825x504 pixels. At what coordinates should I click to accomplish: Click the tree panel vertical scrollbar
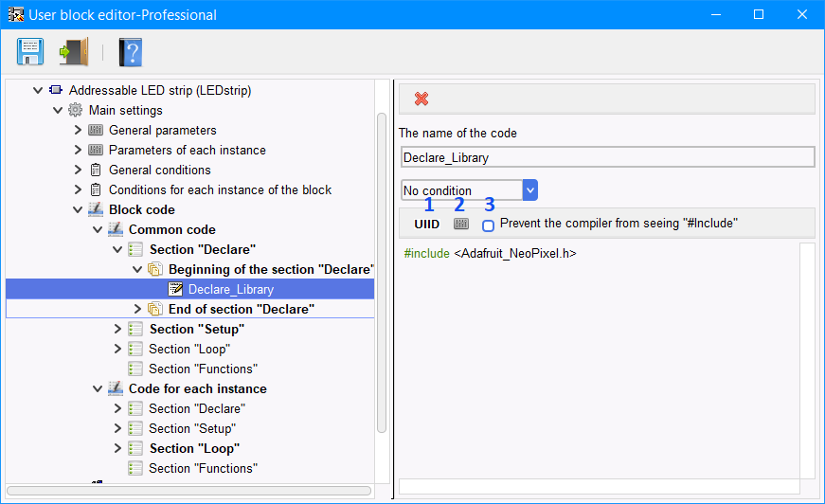click(382, 273)
